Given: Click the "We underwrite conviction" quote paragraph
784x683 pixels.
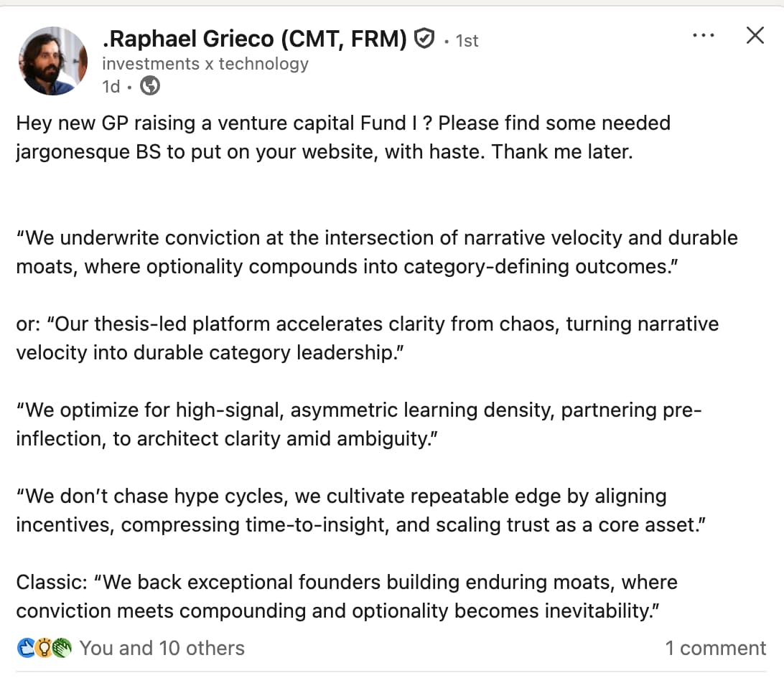Looking at the screenshot, I should tap(376, 253).
